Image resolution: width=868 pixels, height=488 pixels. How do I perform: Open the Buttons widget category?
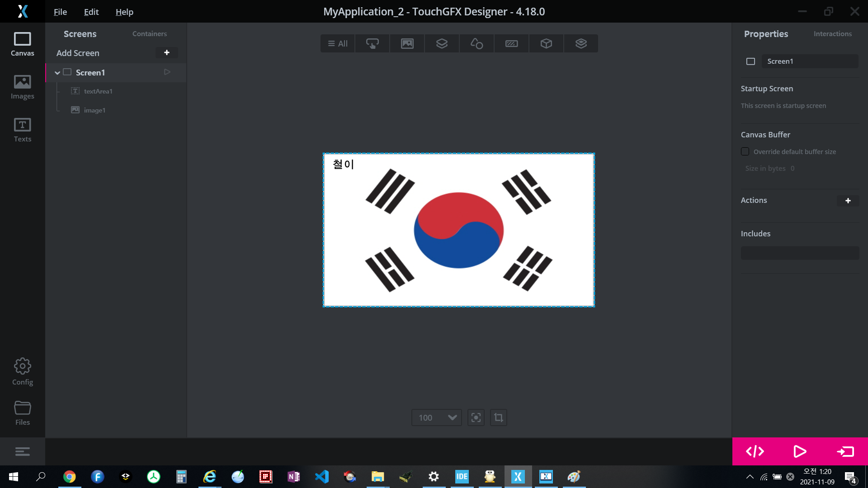coord(372,43)
